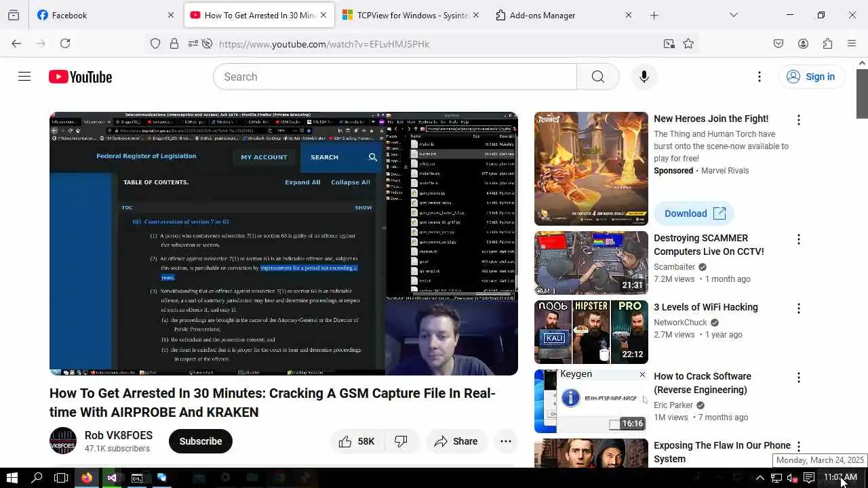Open How to Crack Software title
Screen dimensions: 868x488
coord(703,383)
